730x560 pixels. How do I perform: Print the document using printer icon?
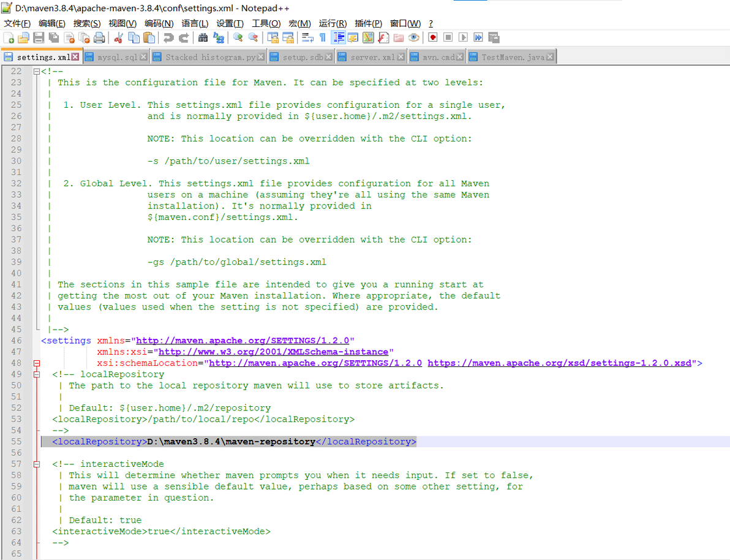(x=99, y=38)
